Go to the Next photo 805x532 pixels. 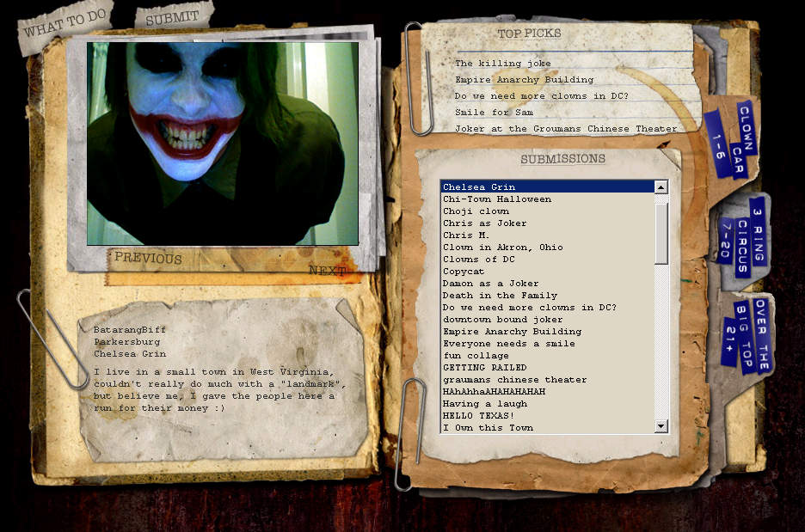pos(327,271)
